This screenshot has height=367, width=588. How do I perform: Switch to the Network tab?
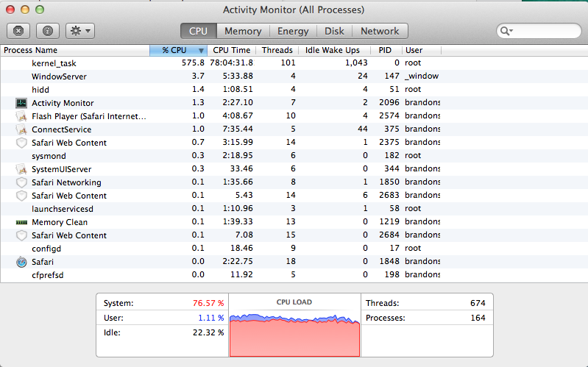pyautogui.click(x=380, y=31)
